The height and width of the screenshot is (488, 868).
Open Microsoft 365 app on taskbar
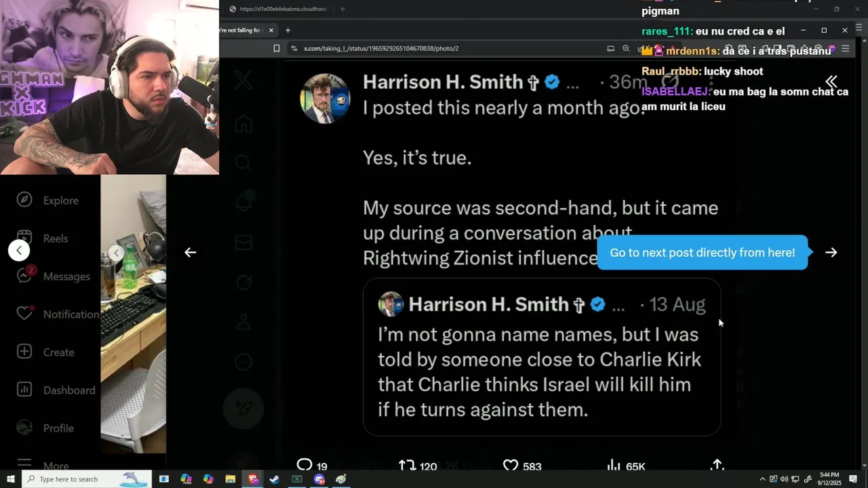pyautogui.click(x=186, y=479)
